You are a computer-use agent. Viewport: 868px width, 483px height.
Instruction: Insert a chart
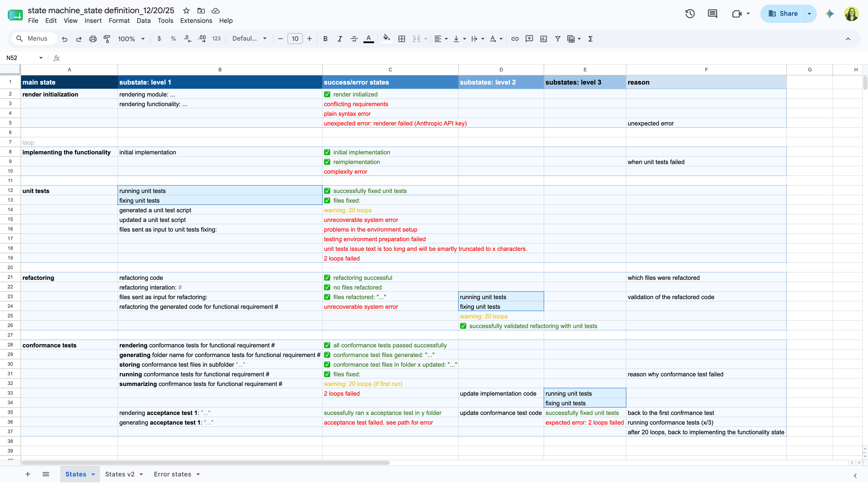[x=543, y=39]
